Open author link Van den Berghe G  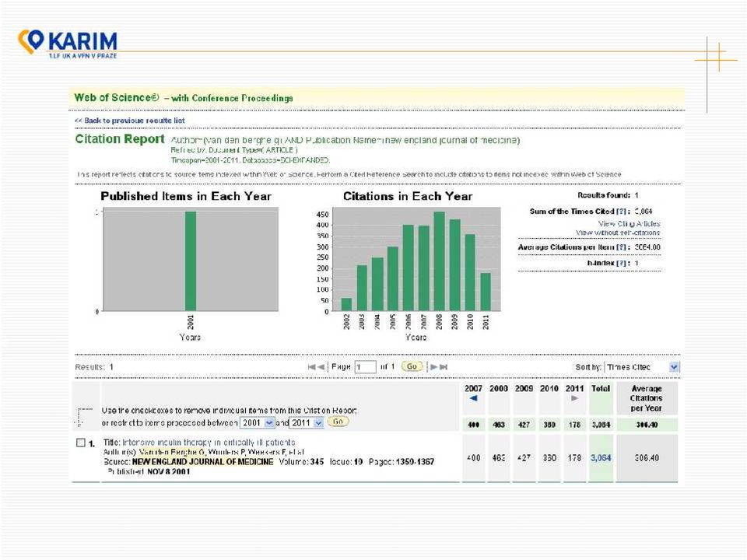pos(173,452)
